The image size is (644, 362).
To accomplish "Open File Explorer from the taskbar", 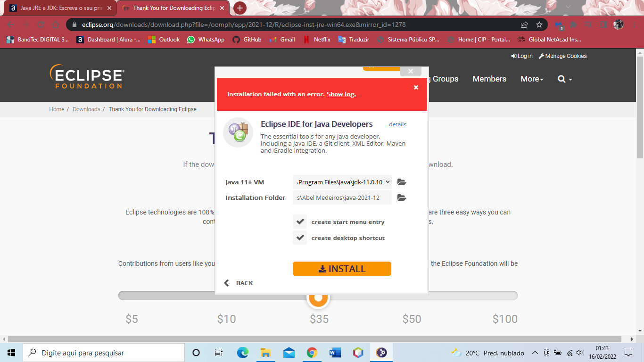I will pos(265,353).
